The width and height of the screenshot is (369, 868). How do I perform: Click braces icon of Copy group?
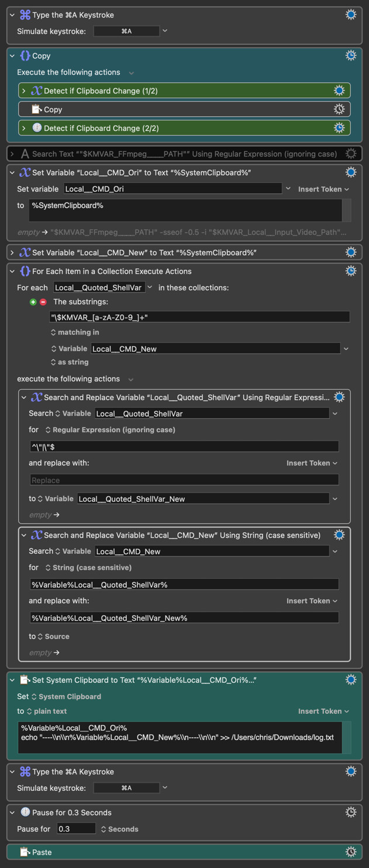(x=25, y=55)
